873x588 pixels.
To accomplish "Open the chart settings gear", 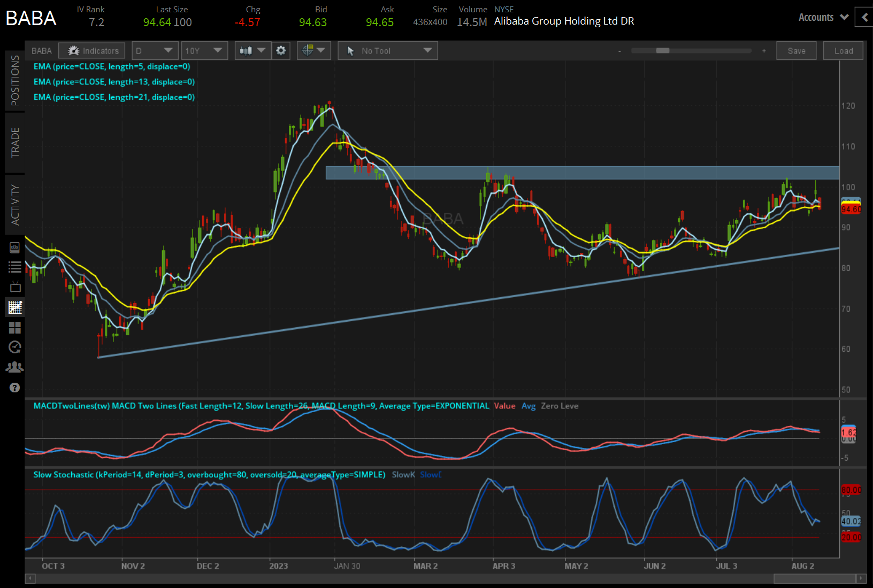I will (x=281, y=50).
